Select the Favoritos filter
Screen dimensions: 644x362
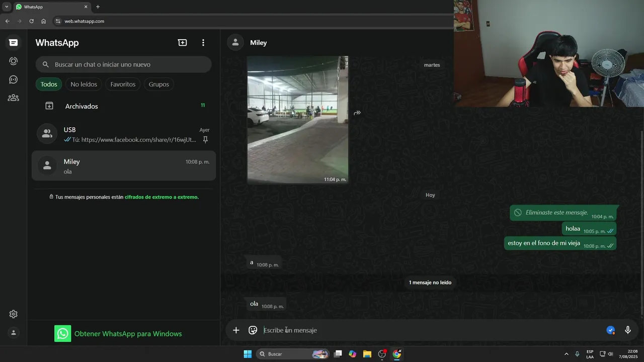click(x=123, y=84)
